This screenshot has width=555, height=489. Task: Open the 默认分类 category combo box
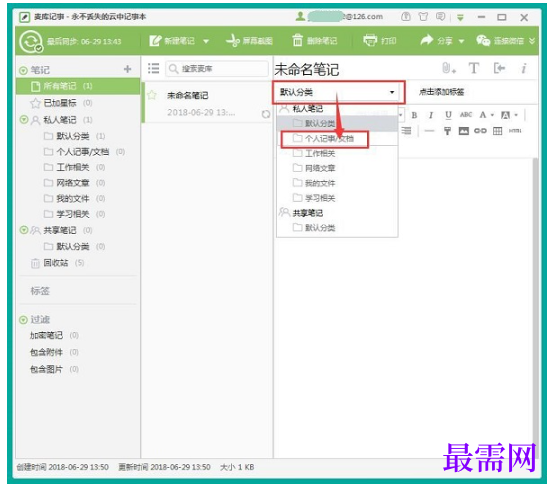[x=338, y=92]
